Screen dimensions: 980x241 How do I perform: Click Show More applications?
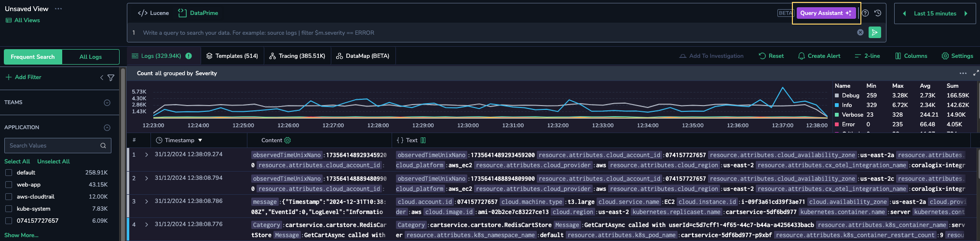pyautogui.click(x=21, y=235)
